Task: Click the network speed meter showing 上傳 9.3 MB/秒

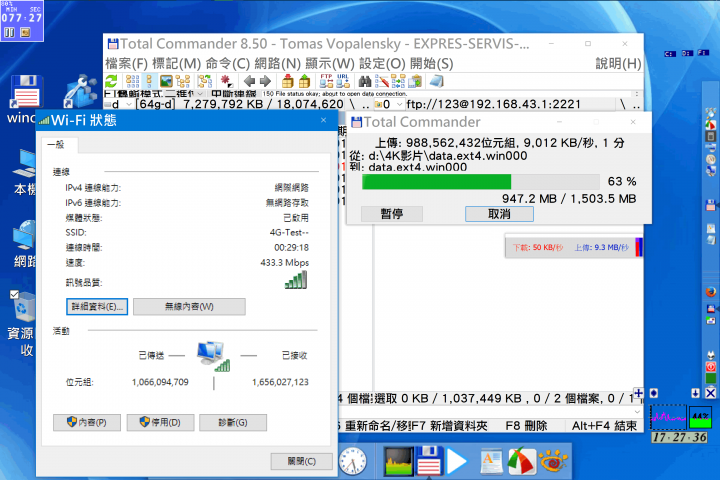Action: [x=574, y=248]
